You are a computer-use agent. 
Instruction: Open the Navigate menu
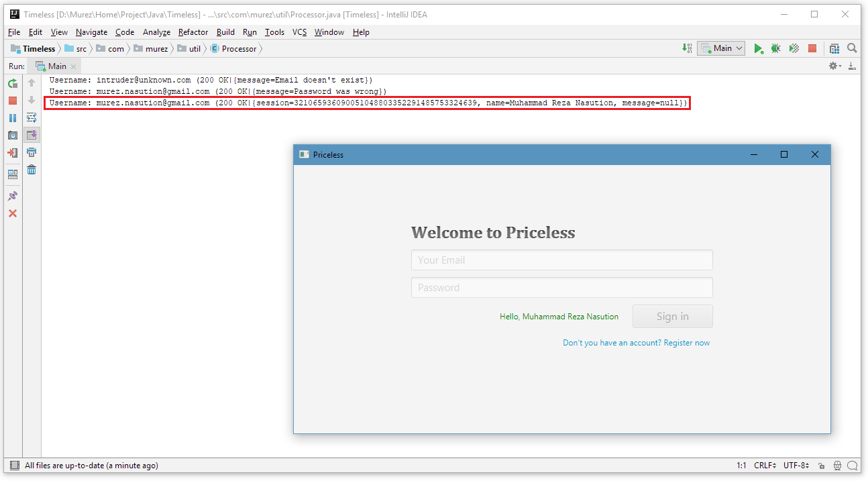point(91,32)
